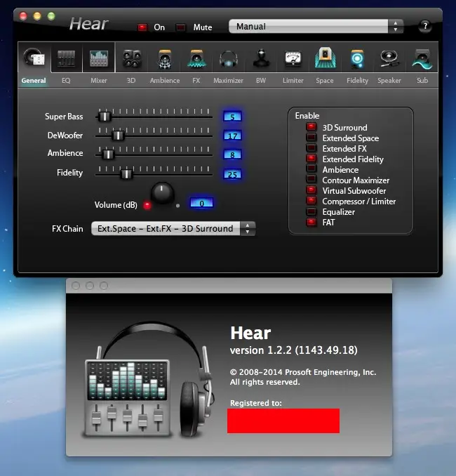
Task: Switch to the Ambience tab label
Action: pos(165,81)
